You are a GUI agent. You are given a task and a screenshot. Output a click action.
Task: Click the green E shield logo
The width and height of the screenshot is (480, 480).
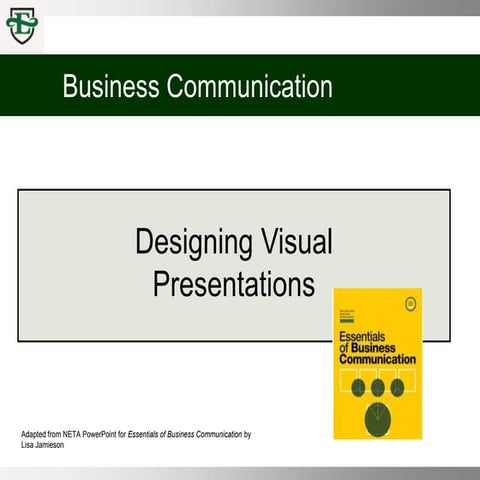[x=22, y=25]
